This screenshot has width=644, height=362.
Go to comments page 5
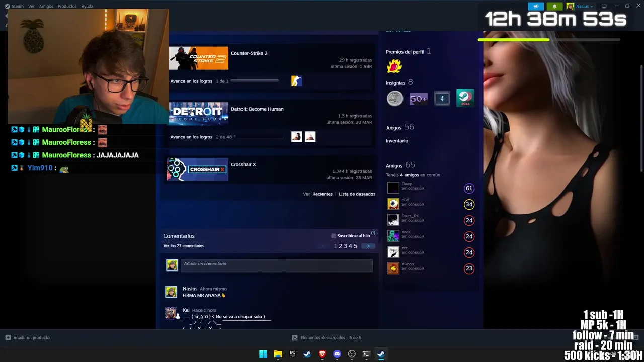355,246
